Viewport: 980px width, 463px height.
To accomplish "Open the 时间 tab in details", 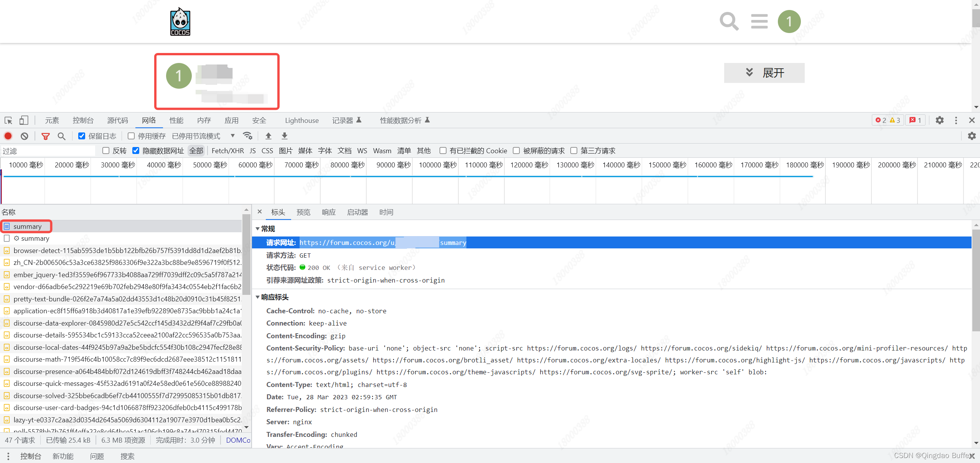I will point(386,212).
